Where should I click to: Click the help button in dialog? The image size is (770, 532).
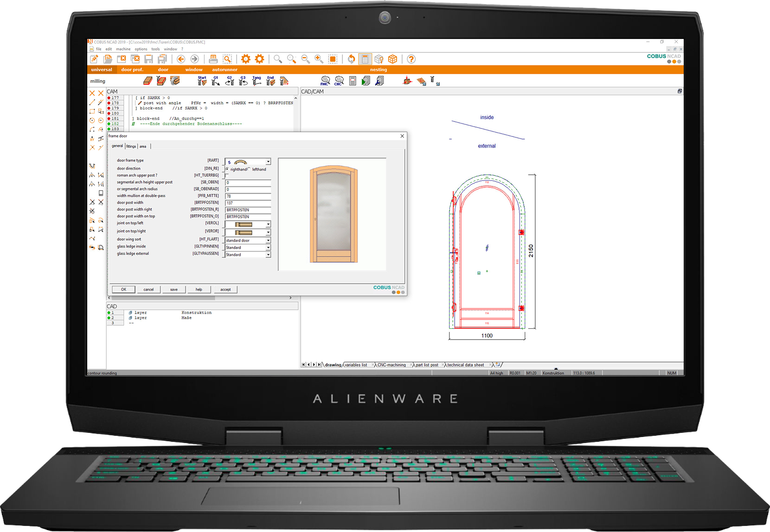(x=199, y=289)
